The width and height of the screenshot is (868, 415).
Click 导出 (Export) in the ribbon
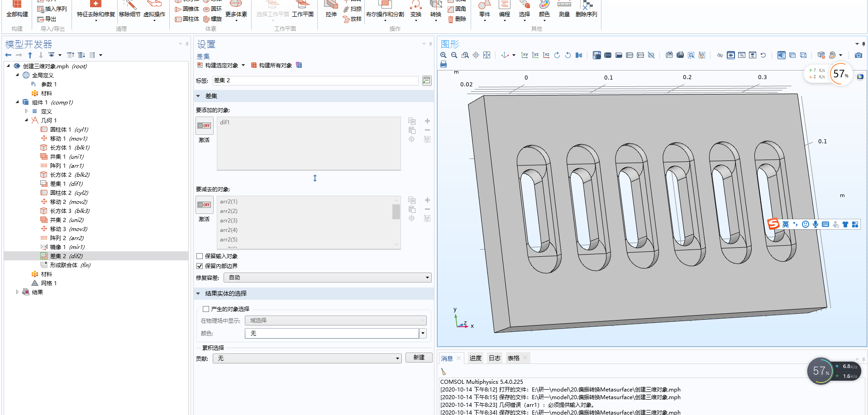(x=47, y=19)
